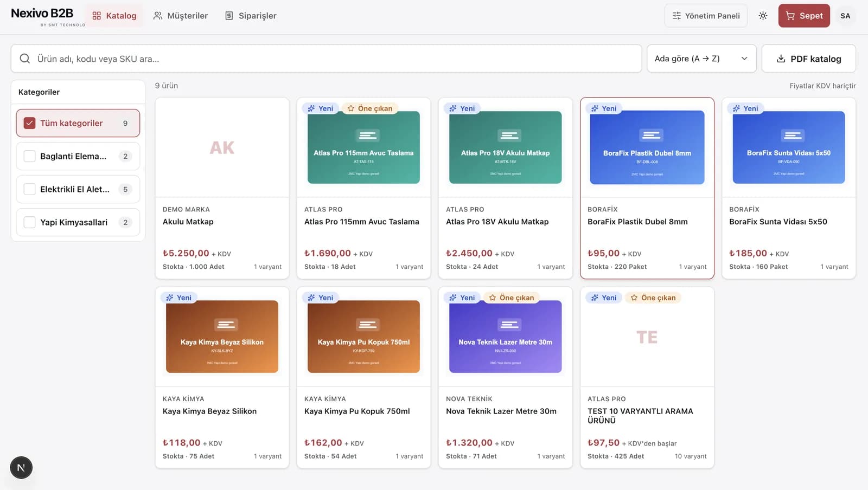Image resolution: width=868 pixels, height=490 pixels.
Task: Open the Atlas Pro 18V Akulu Matkap thumbnail
Action: 505,147
